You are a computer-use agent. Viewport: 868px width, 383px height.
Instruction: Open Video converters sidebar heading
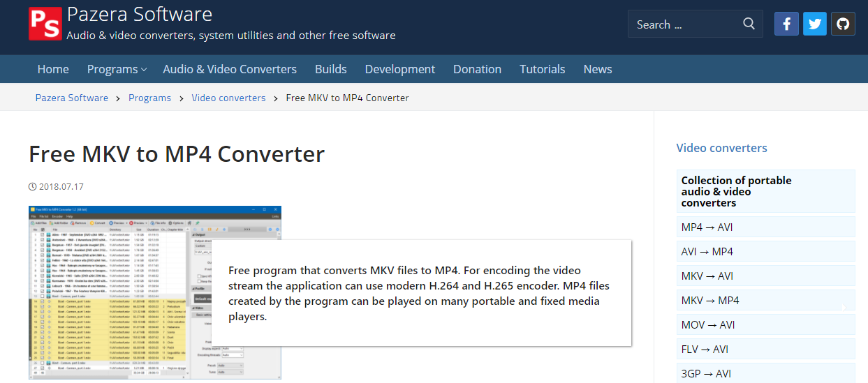pos(722,148)
